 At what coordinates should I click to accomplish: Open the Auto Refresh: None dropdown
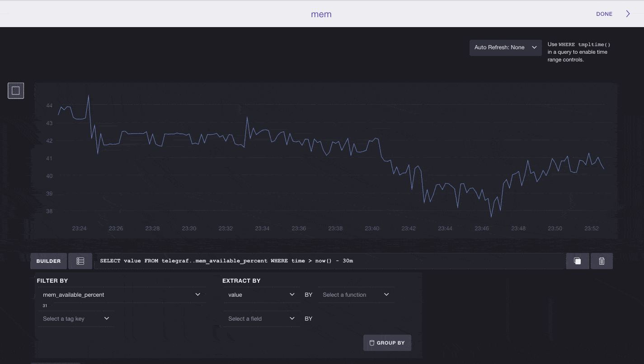(505, 47)
